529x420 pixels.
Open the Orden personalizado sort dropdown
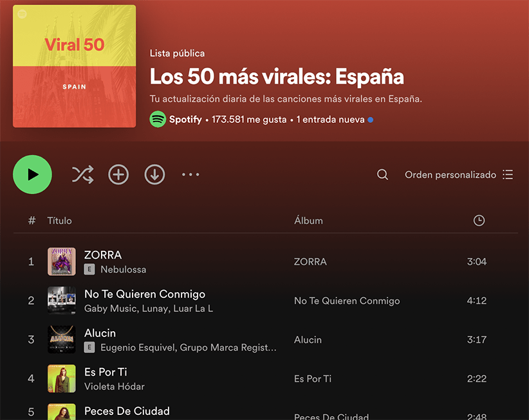[450, 174]
